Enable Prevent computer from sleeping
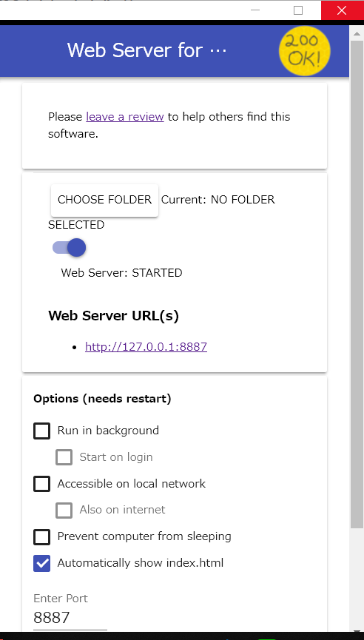 pyautogui.click(x=41, y=536)
